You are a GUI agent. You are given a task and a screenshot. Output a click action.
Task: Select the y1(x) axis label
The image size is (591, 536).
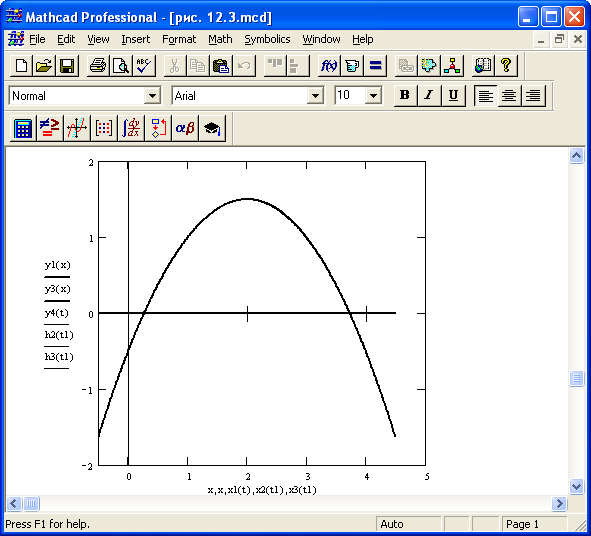click(57, 265)
